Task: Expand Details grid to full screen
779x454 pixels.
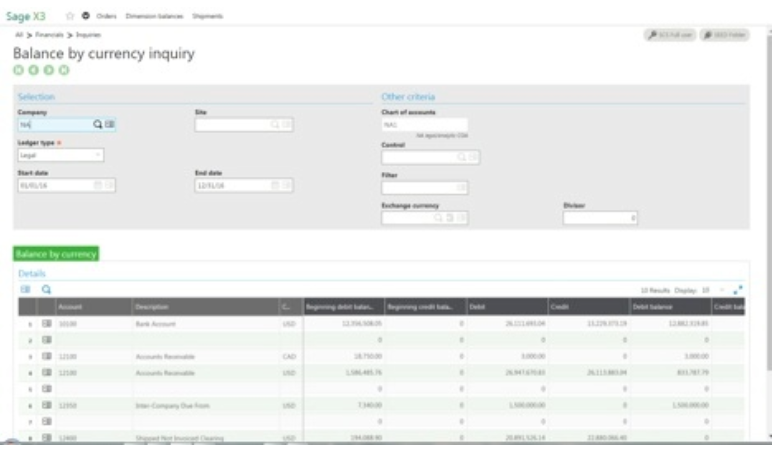Action: pos(738,290)
